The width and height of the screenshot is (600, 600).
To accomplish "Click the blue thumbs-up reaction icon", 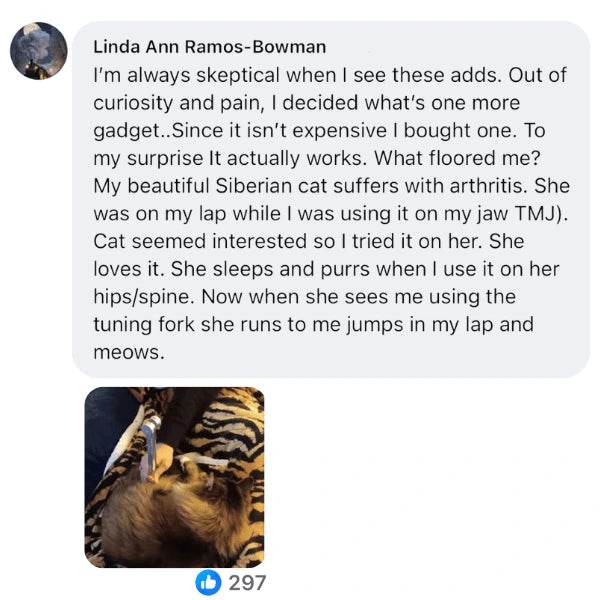I will click(x=208, y=583).
